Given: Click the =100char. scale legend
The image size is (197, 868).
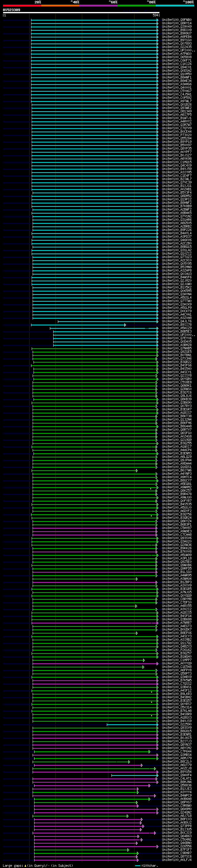Looking at the screenshot, I should click(x=146, y=865).
